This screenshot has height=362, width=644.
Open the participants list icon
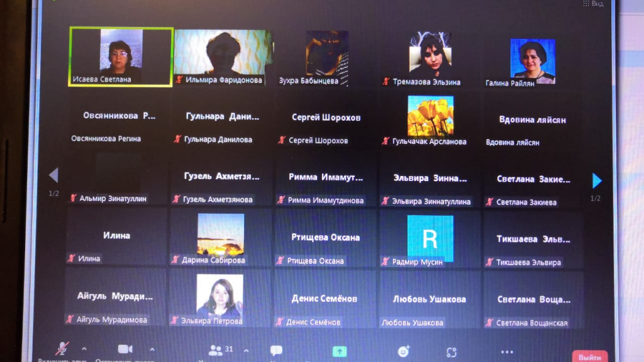point(216,350)
